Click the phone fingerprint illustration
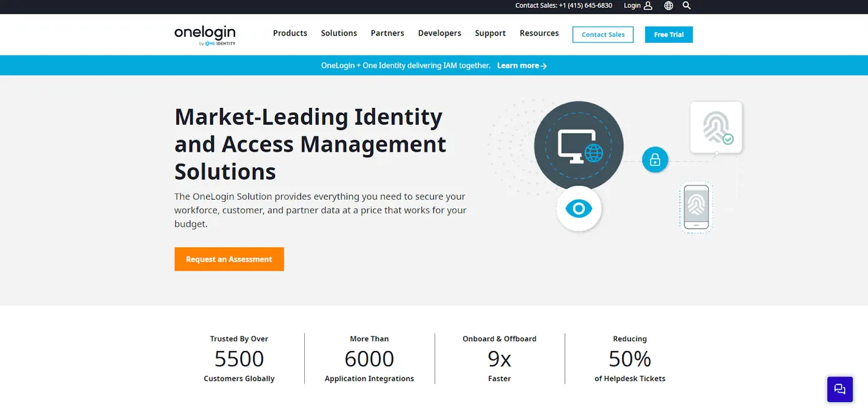868x409 pixels. (x=696, y=207)
